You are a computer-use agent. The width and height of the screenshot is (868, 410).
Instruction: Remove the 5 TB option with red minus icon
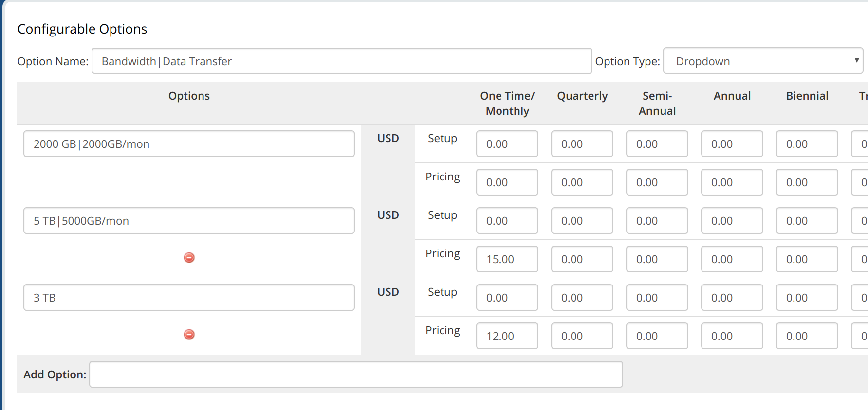[x=189, y=257]
